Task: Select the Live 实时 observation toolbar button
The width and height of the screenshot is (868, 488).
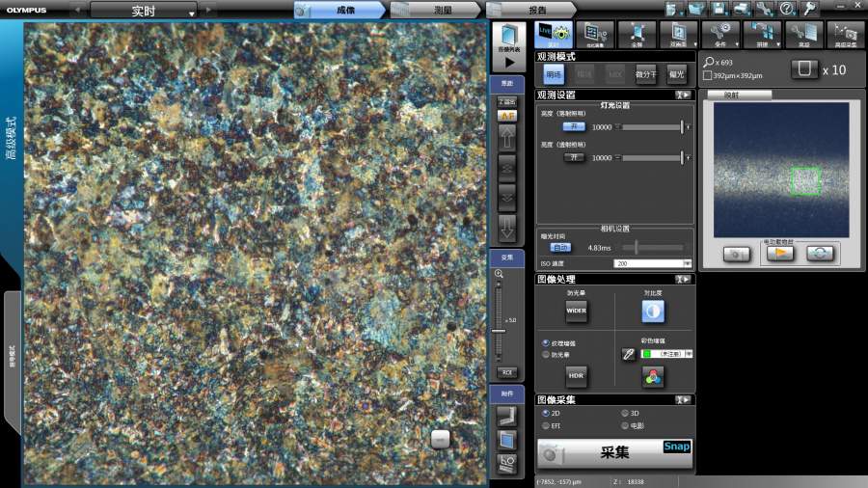Action: click(554, 35)
